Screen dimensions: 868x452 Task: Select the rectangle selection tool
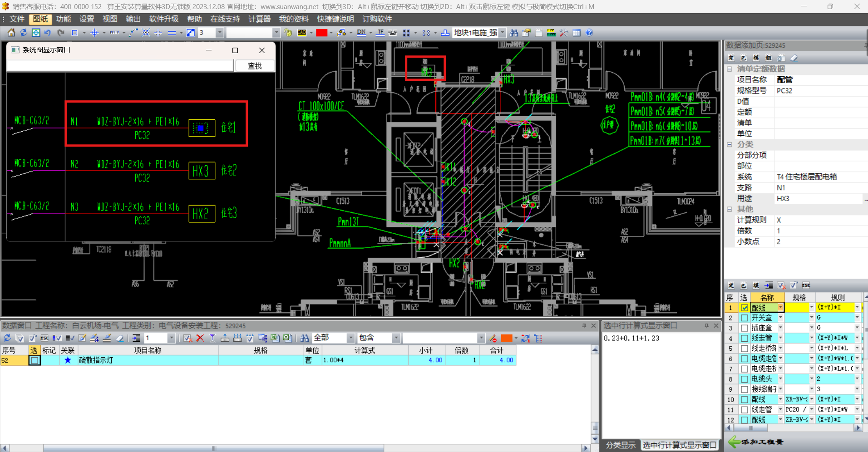click(75, 33)
